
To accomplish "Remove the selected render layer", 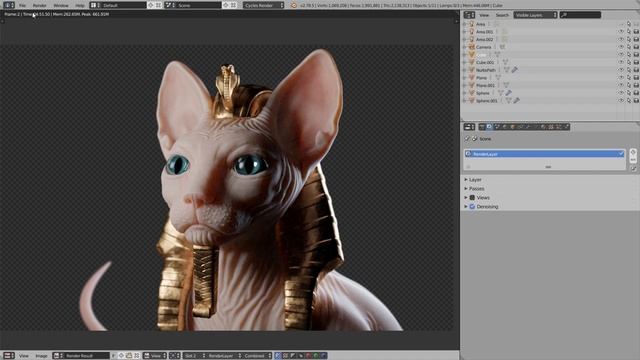I will [x=633, y=160].
